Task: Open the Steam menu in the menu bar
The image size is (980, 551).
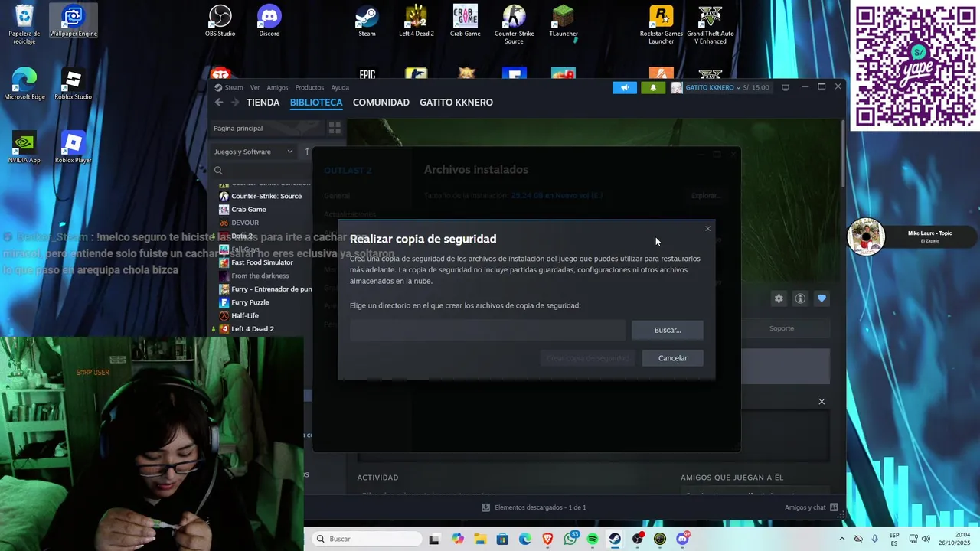Action: coord(234,87)
